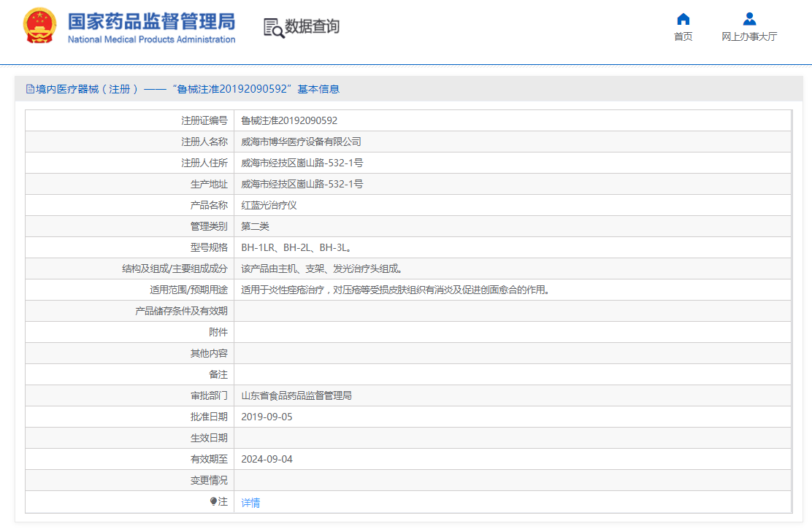Image resolution: width=812 pixels, height=529 pixels.
Task: Click the 结构及组成/主要组成成分 label
Action: coord(175,269)
